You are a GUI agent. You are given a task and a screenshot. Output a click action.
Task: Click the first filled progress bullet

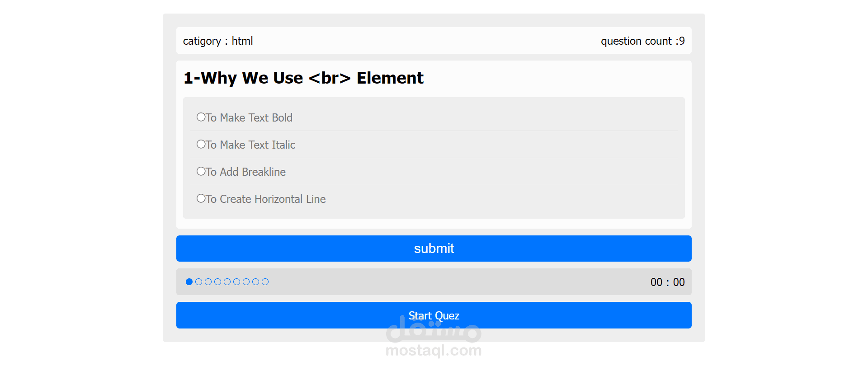point(189,282)
